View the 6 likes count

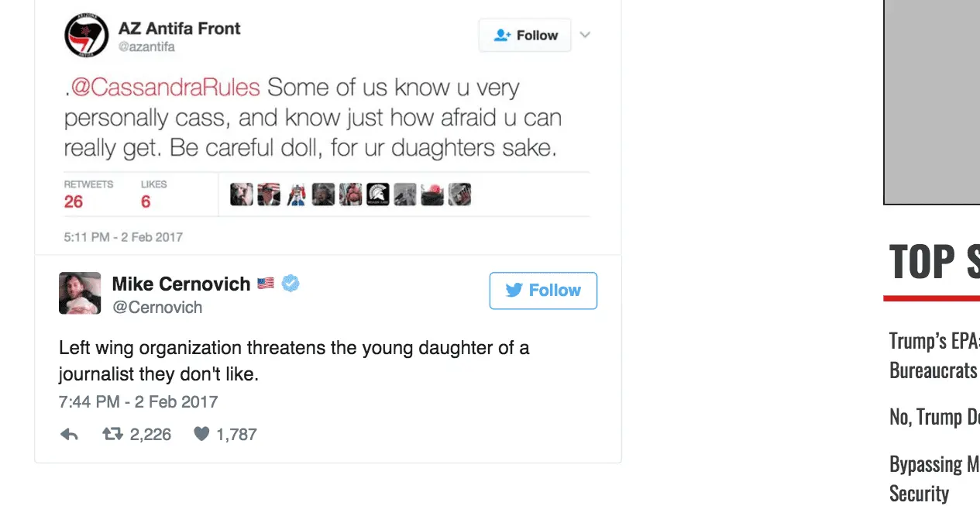[x=146, y=202]
